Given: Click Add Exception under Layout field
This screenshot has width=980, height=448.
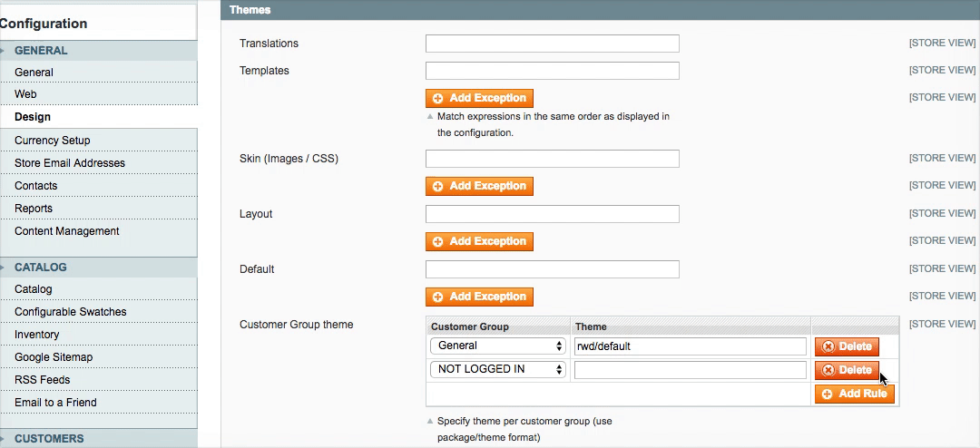Looking at the screenshot, I should (x=479, y=241).
